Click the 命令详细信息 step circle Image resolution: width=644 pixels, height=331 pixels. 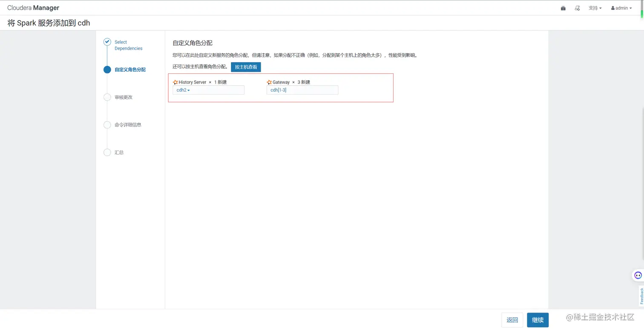click(107, 125)
